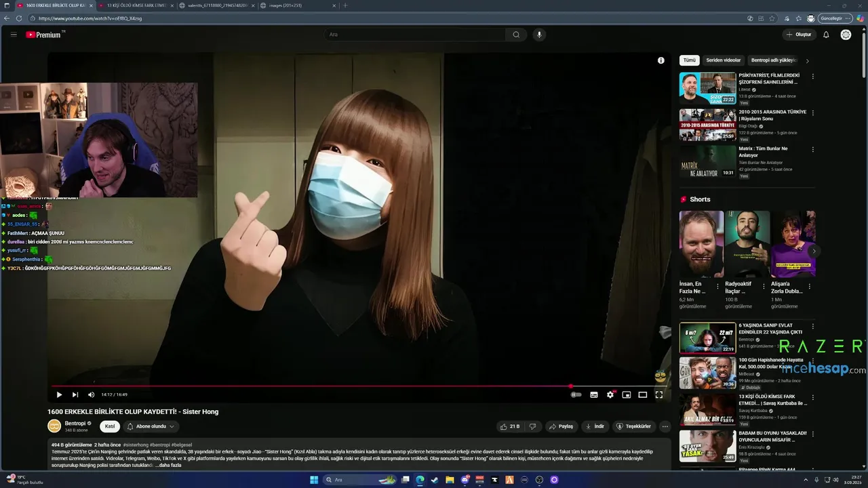The image size is (868, 488).
Task: Open more actions ellipsis under video
Action: (665, 426)
